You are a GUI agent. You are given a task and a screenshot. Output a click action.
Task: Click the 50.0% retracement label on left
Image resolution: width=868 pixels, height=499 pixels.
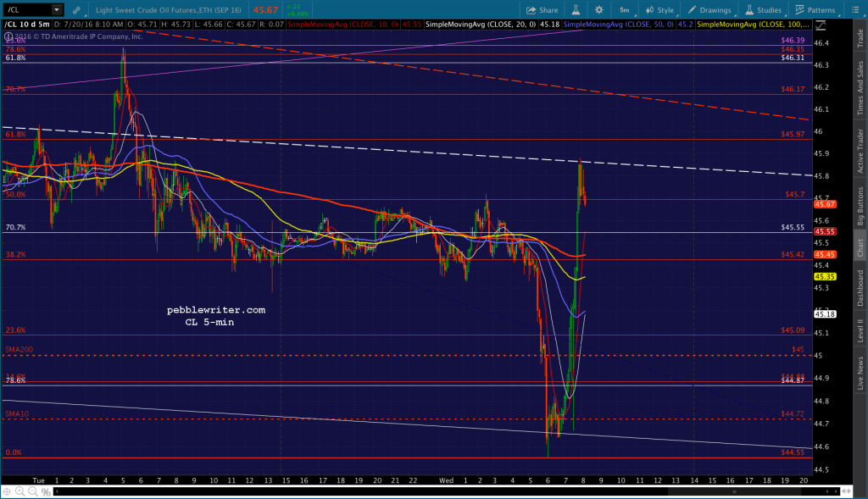pyautogui.click(x=15, y=194)
